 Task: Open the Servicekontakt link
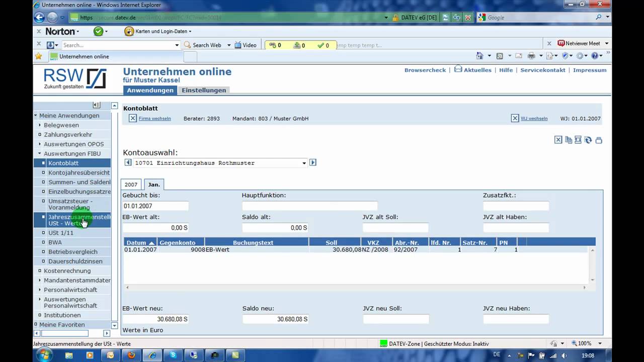click(543, 70)
